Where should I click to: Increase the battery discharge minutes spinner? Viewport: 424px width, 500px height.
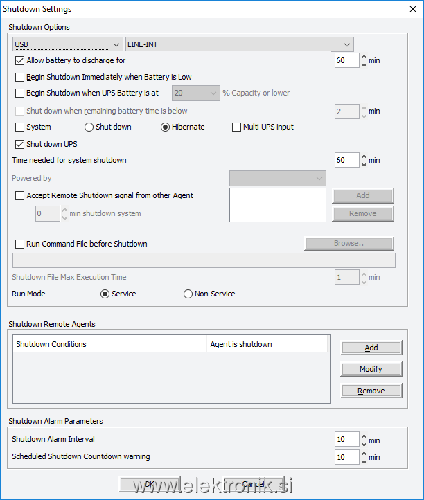point(364,57)
